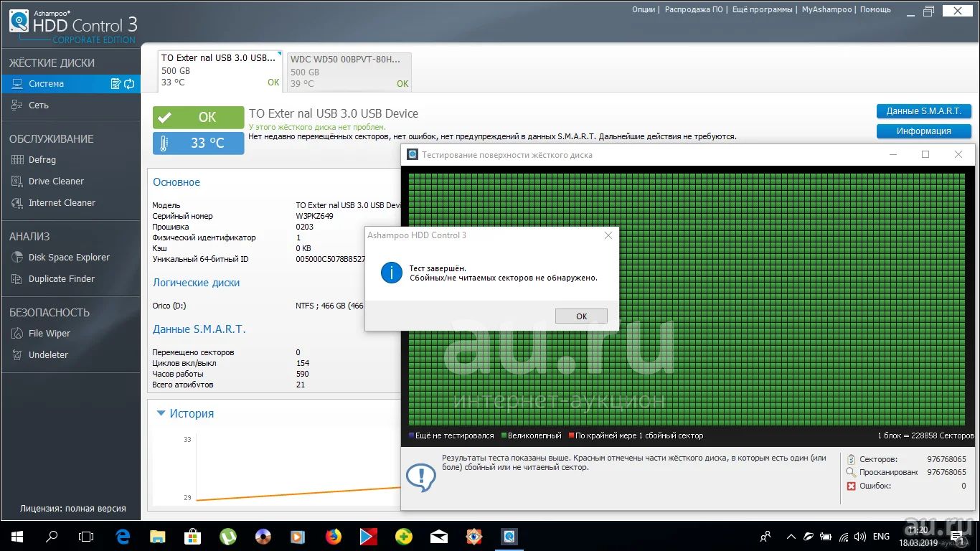Click the Defrag grid icon
Viewport: 980px width, 551px height.
(17, 160)
